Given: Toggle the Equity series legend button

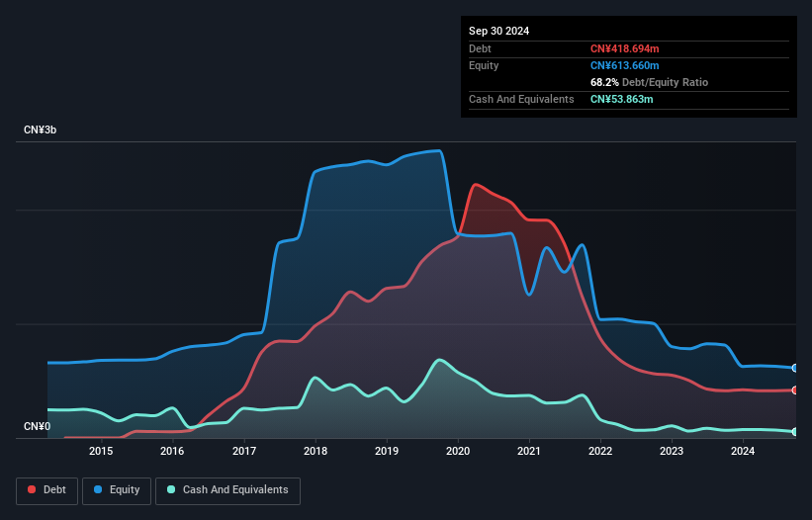Looking at the screenshot, I should [117, 490].
